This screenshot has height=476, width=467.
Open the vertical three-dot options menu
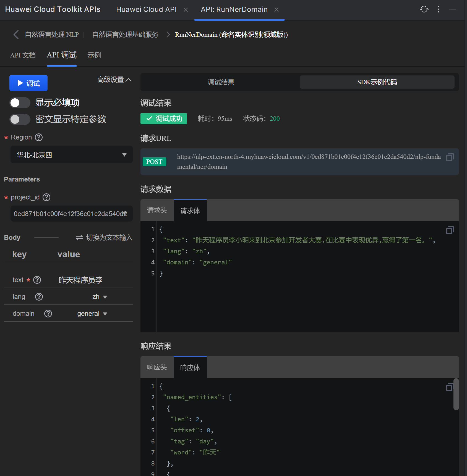[439, 9]
